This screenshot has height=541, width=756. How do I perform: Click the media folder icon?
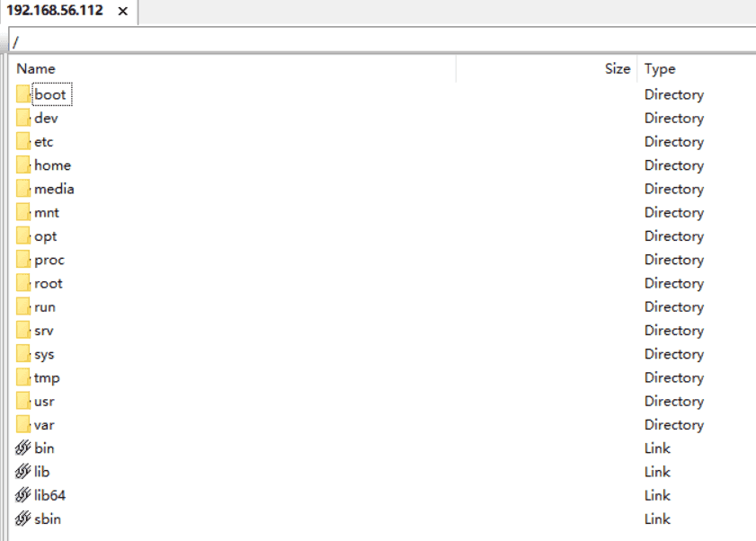click(x=23, y=189)
